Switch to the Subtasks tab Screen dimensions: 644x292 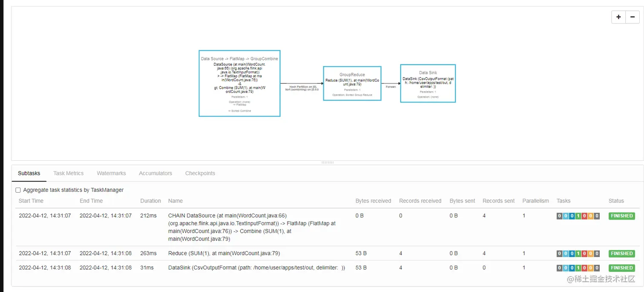(29, 173)
